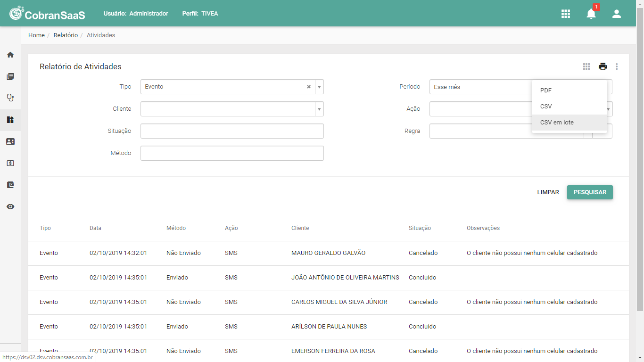Click the CobranSaaS logo
The width and height of the screenshot is (644, 362).
click(x=47, y=14)
